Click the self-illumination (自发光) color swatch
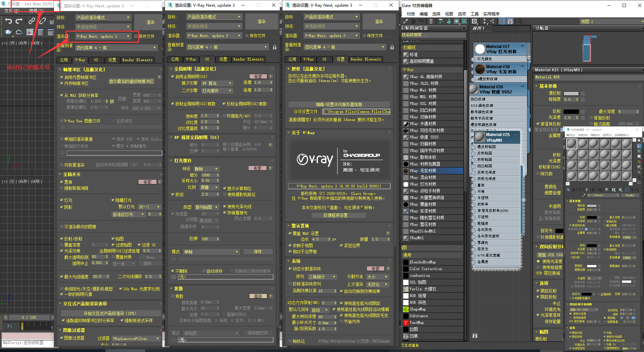 tap(559, 231)
